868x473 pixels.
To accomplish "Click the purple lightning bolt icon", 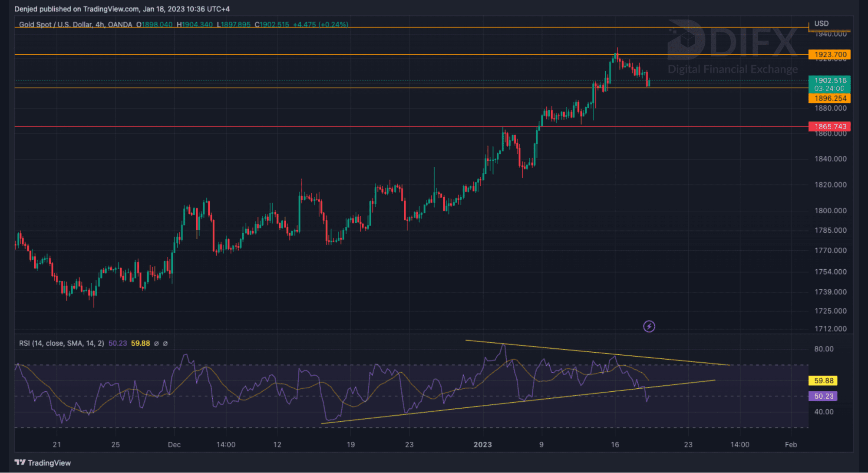I will [649, 326].
